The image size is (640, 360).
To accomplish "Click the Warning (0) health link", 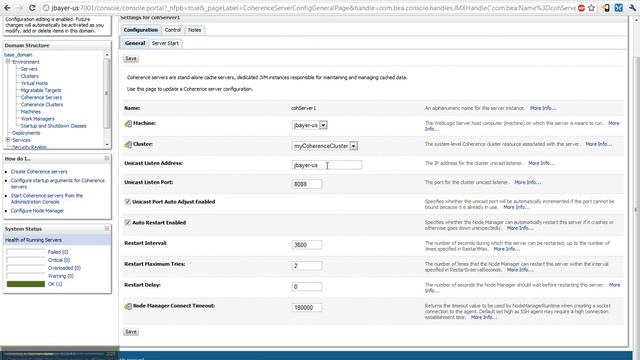I will (x=60, y=276).
